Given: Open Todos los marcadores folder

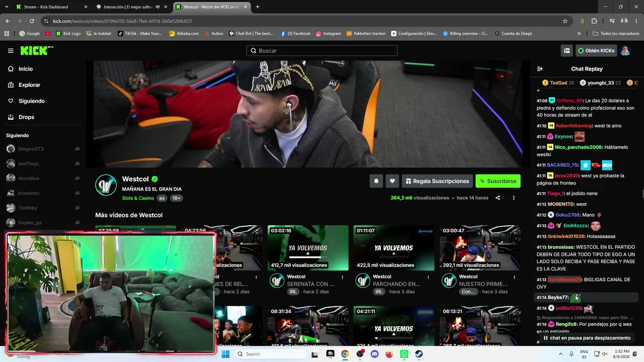Looking at the screenshot, I should 616,34.
